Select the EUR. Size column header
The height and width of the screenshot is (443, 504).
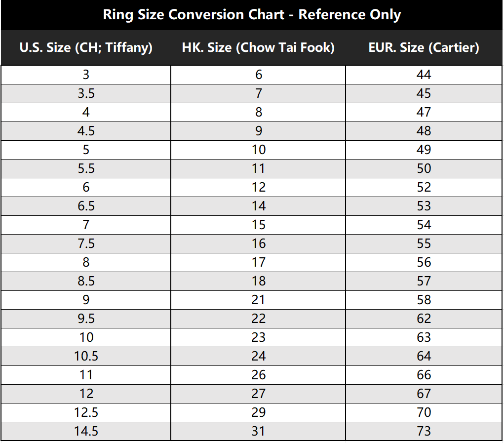coord(424,48)
